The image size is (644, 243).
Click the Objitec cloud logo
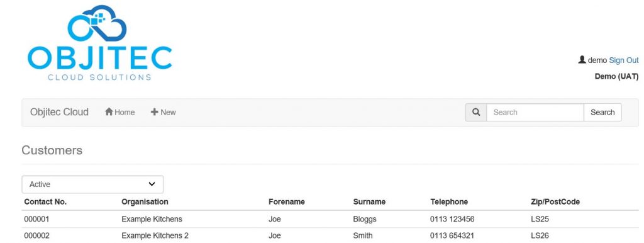coord(99,43)
